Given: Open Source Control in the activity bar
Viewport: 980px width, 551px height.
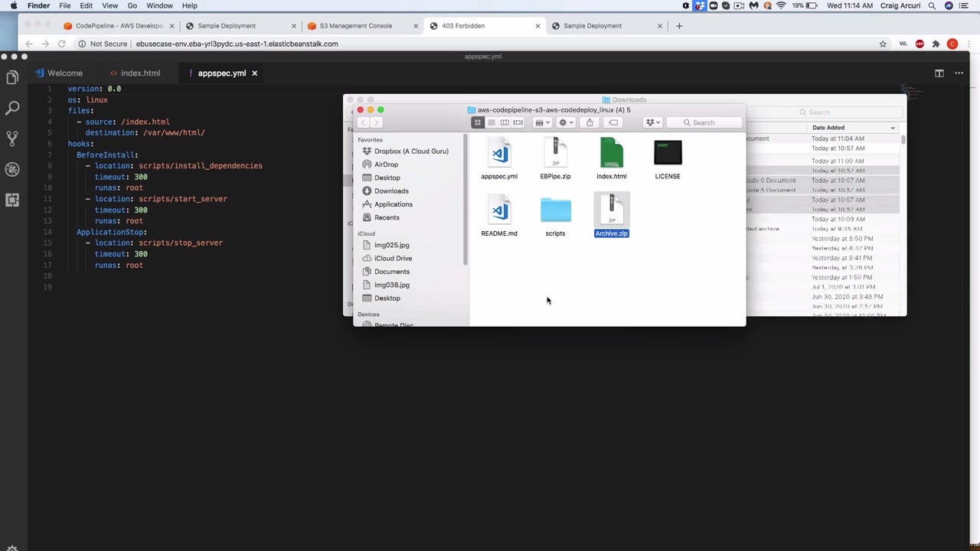Looking at the screenshot, I should (12, 139).
